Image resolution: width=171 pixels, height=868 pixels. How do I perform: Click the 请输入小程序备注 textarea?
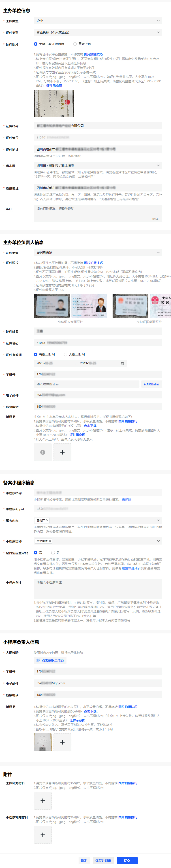tap(98, 589)
